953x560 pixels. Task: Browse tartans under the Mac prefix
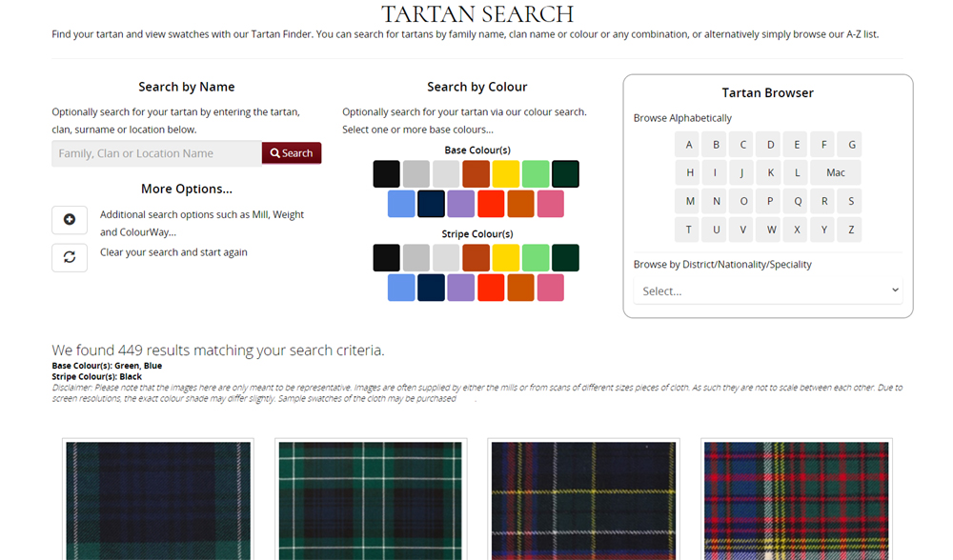coord(836,172)
